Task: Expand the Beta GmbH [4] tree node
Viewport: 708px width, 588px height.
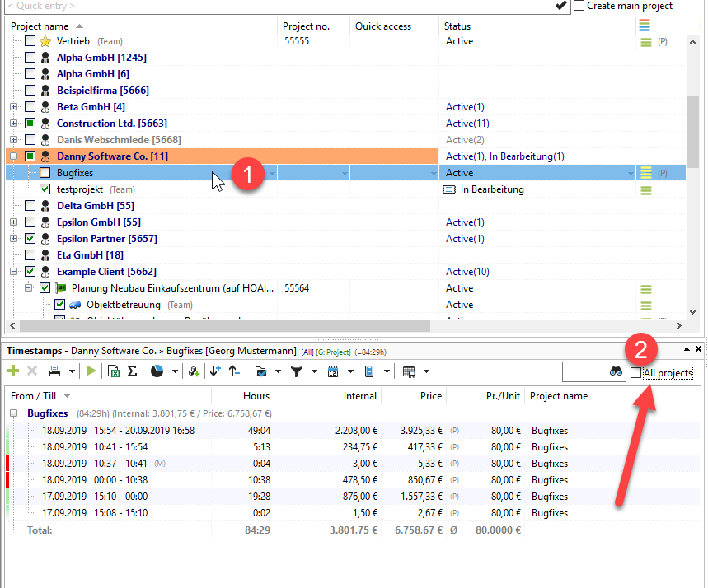Action: tap(13, 107)
